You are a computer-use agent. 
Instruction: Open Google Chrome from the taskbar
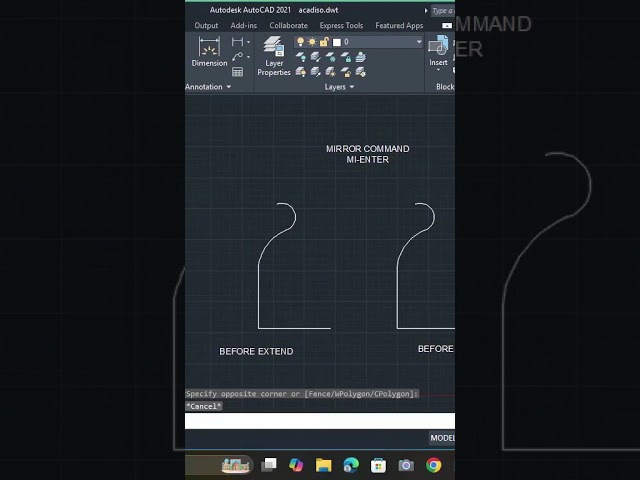point(433,465)
